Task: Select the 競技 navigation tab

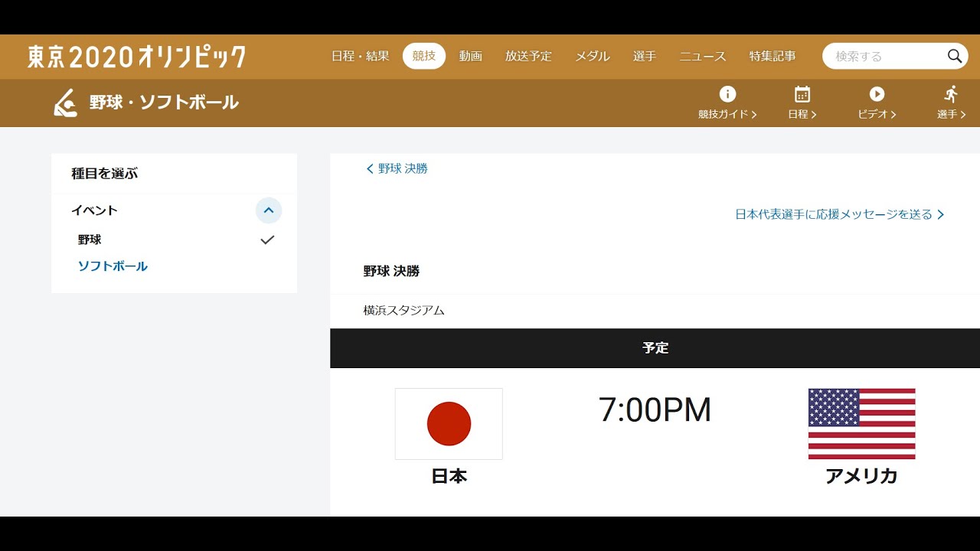Action: click(x=424, y=56)
